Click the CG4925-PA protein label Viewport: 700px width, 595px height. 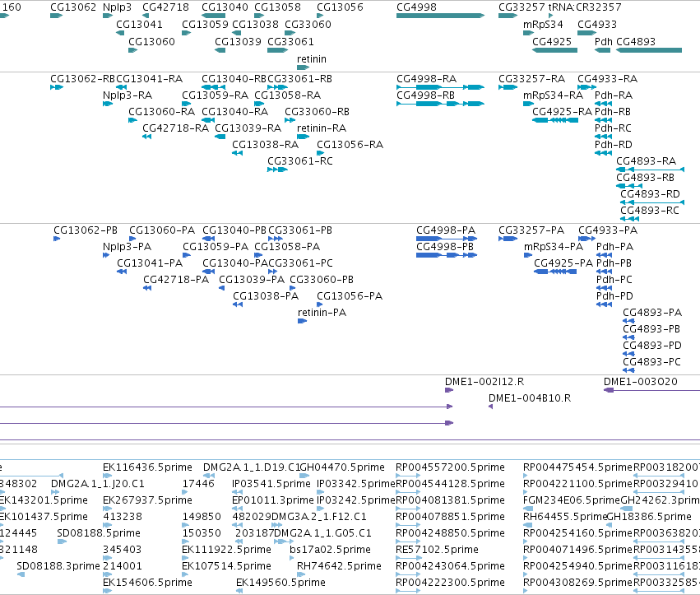click(563, 263)
